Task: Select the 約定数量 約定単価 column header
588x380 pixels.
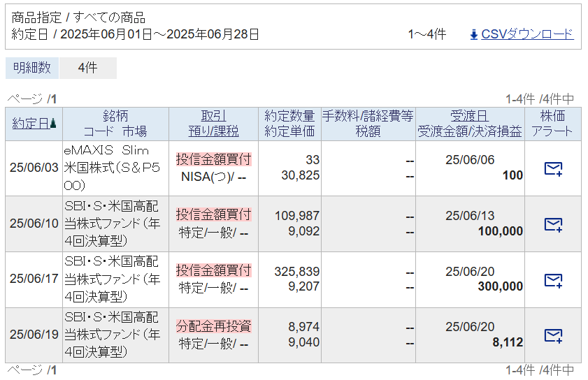Action: click(289, 124)
